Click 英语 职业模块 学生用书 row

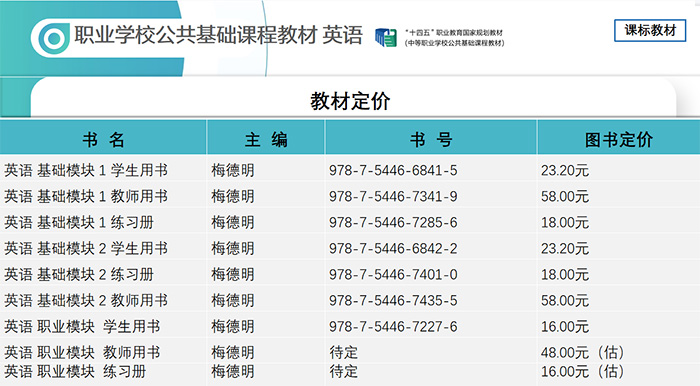pos(350,325)
